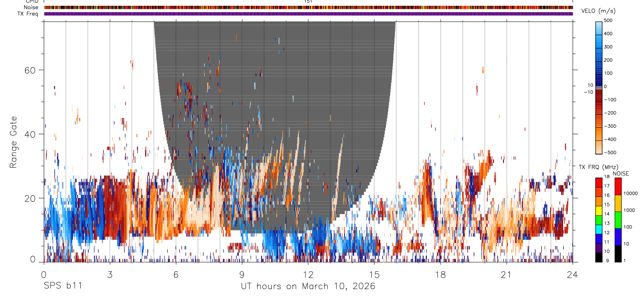Click the 300 label on the velocity scale
Viewport: 644px width, 297px height.
point(609,47)
